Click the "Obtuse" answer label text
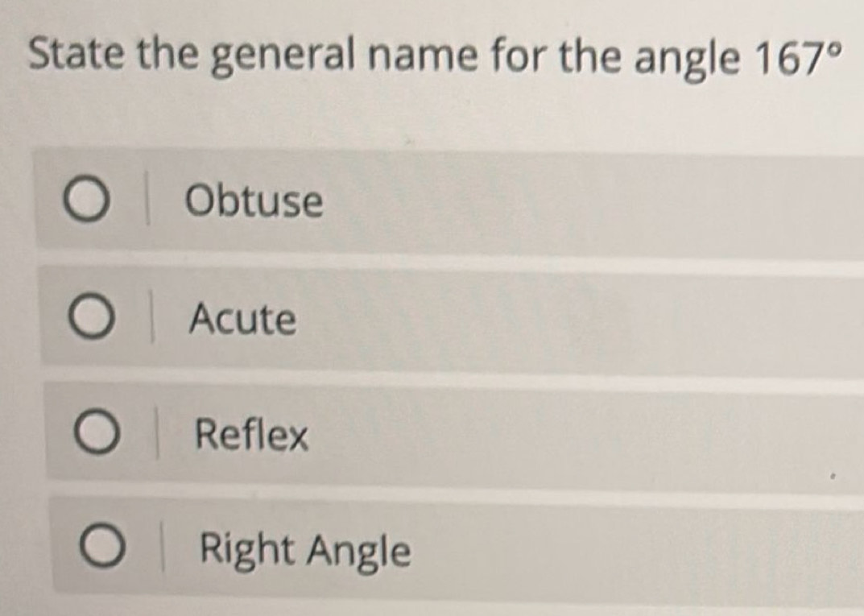This screenshot has width=864, height=616. pyautogui.click(x=254, y=201)
